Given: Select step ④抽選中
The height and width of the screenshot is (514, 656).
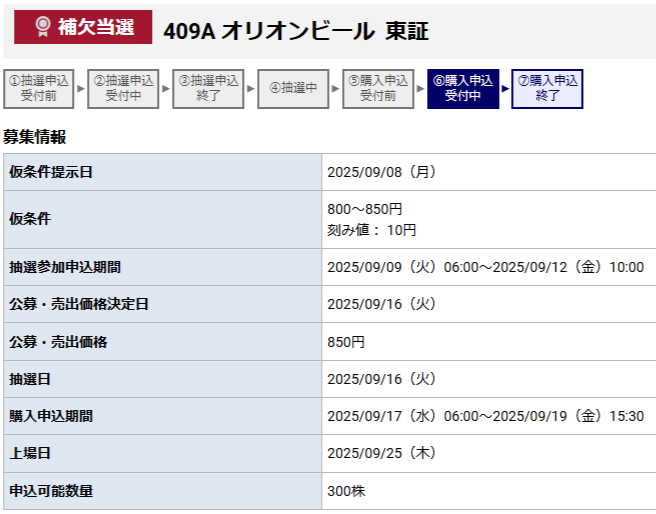Looking at the screenshot, I should (x=293, y=89).
